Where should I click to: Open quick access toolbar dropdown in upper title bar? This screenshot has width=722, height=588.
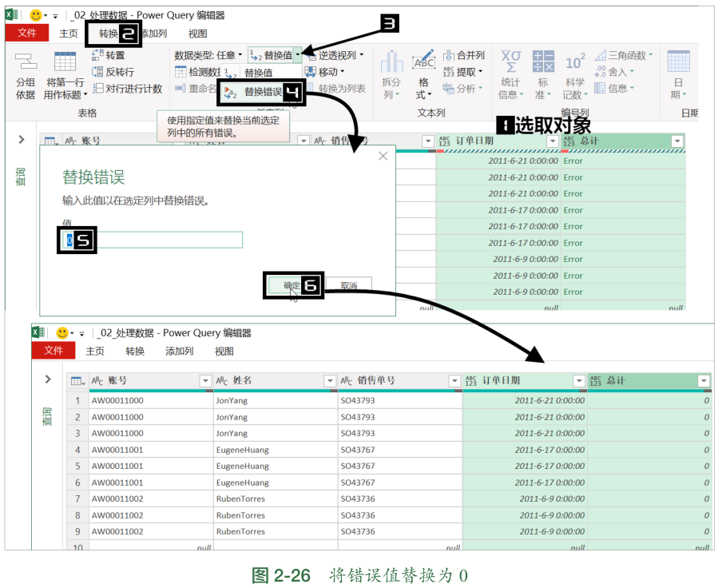tap(55, 16)
